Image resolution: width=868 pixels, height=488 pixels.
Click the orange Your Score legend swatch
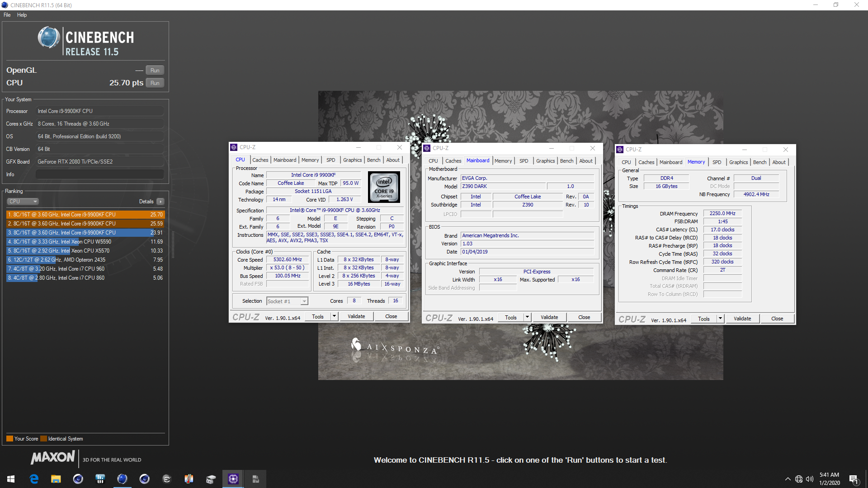click(x=9, y=439)
